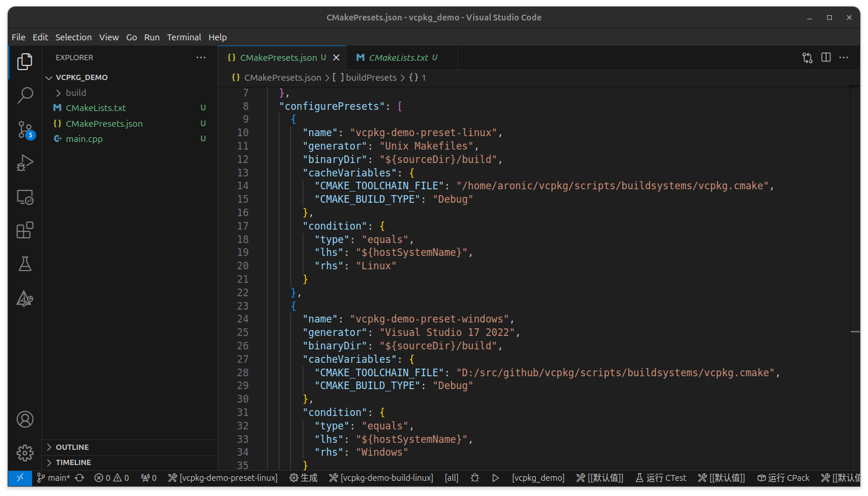Change build preset vcpkg-demo-build-linux

[381, 478]
